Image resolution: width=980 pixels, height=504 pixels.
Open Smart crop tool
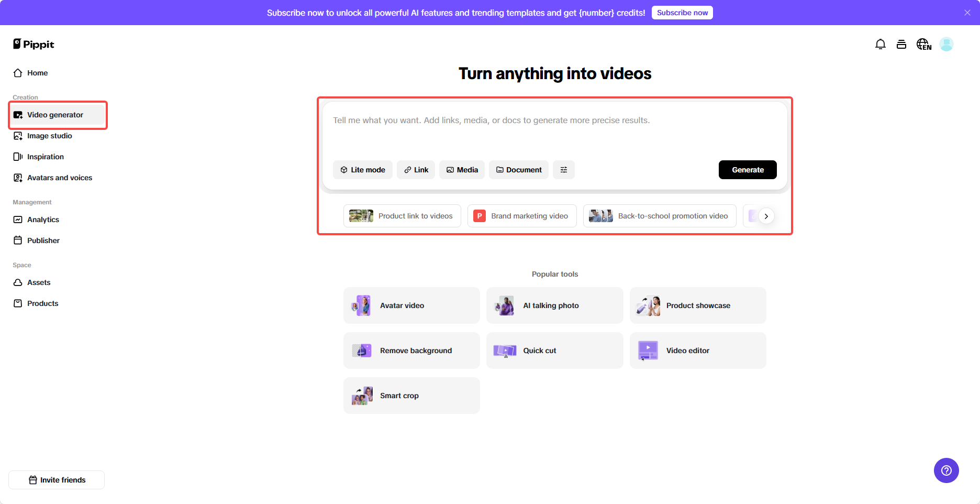click(411, 396)
